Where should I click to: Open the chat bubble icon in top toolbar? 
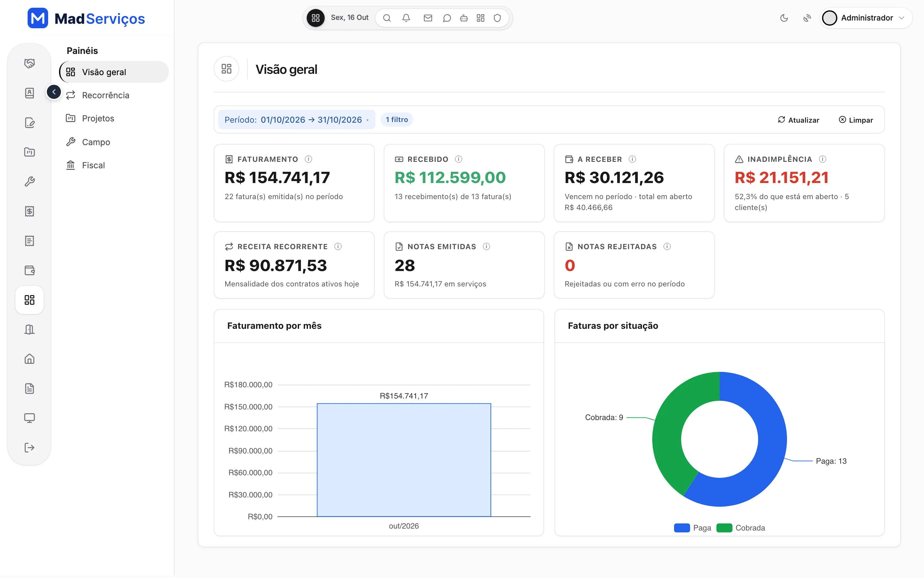(x=447, y=18)
